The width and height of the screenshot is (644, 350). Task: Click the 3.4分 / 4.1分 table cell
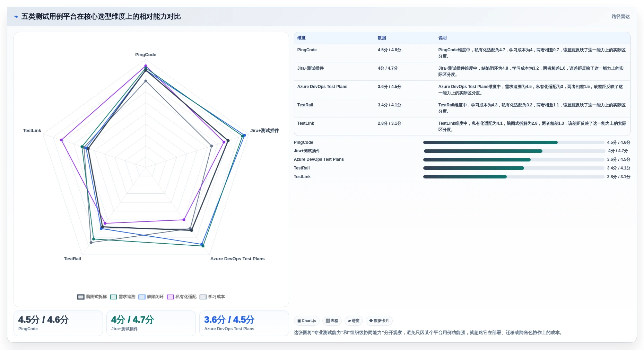[x=390, y=105]
